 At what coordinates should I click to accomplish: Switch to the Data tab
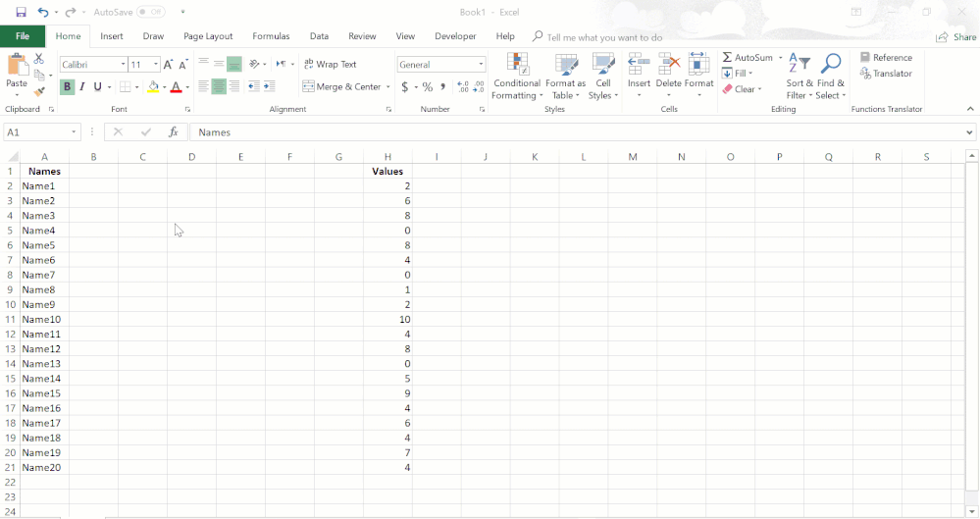(x=319, y=36)
